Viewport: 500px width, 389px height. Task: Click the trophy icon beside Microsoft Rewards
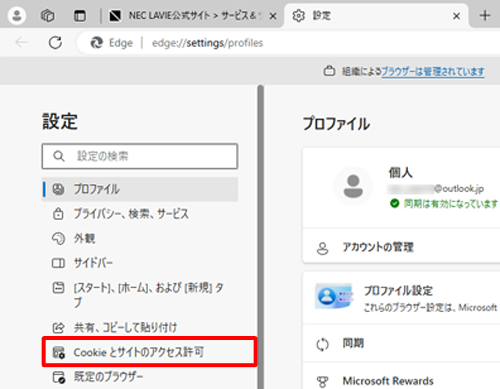(322, 382)
